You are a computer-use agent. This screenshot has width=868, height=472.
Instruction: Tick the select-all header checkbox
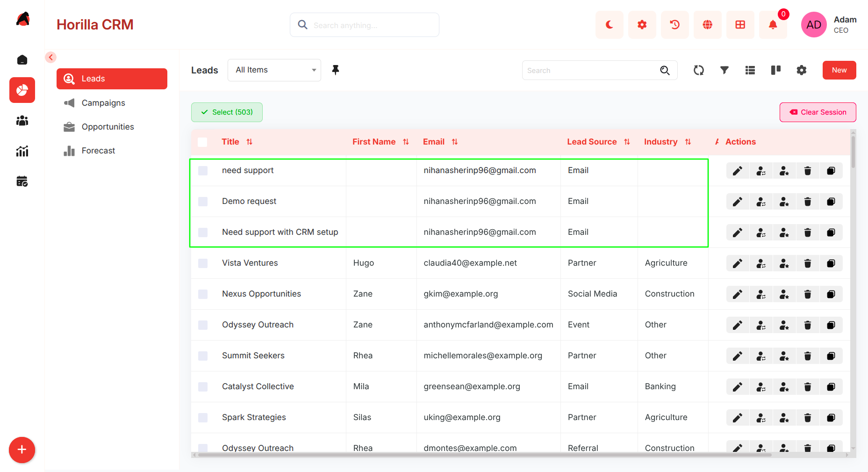click(x=202, y=142)
